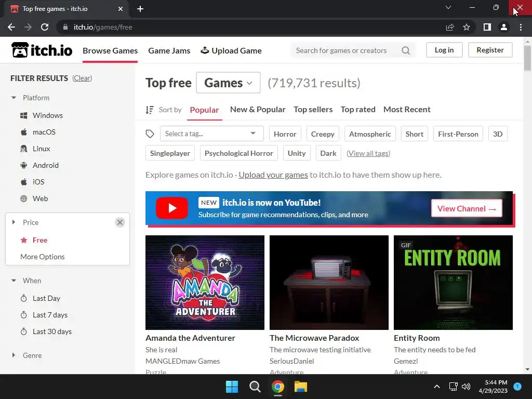Sort by Most Recent
This screenshot has width=532, height=399.
(x=407, y=110)
